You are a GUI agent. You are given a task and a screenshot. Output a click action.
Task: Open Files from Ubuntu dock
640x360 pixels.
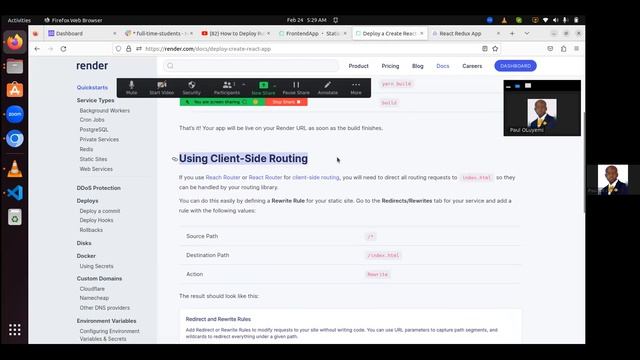pos(15,66)
